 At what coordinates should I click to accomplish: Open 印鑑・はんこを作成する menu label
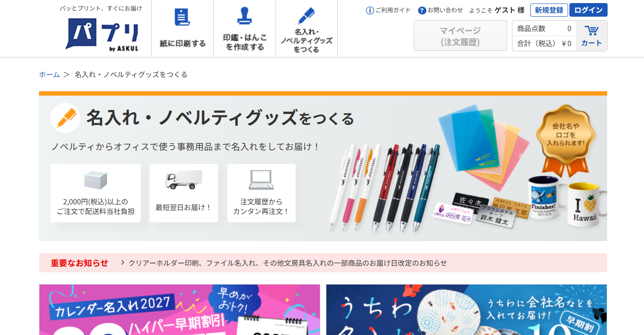[245, 43]
